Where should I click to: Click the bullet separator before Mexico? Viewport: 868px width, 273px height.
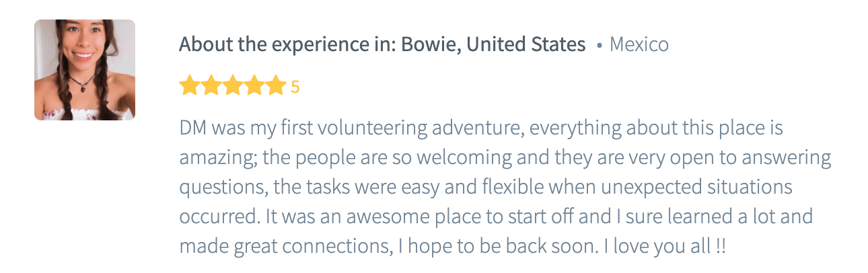tap(599, 46)
